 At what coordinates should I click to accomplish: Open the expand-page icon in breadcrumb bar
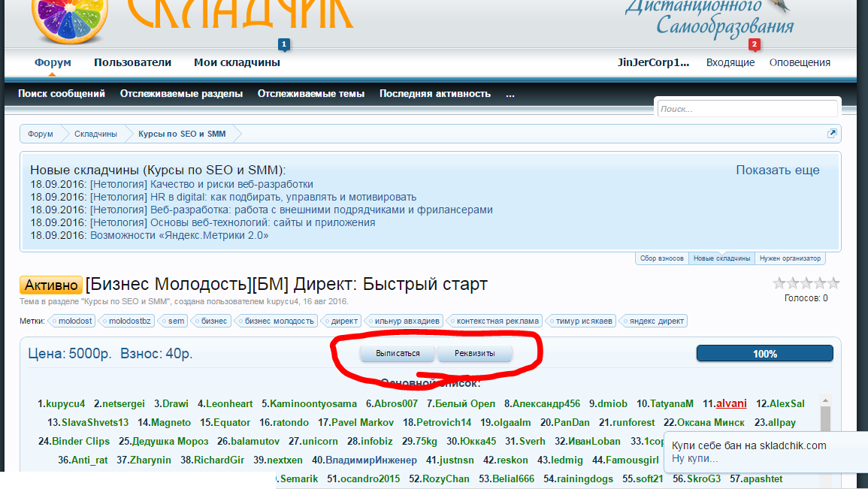[831, 133]
